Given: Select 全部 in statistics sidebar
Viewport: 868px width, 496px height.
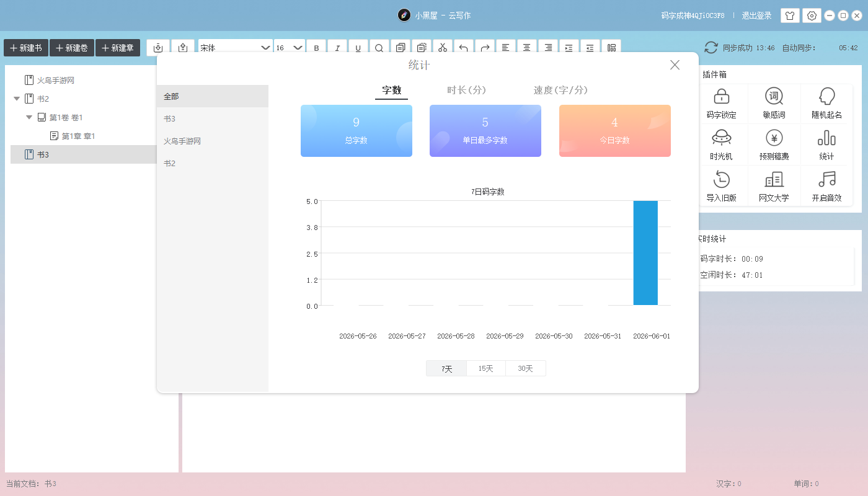Looking at the screenshot, I should (x=213, y=97).
